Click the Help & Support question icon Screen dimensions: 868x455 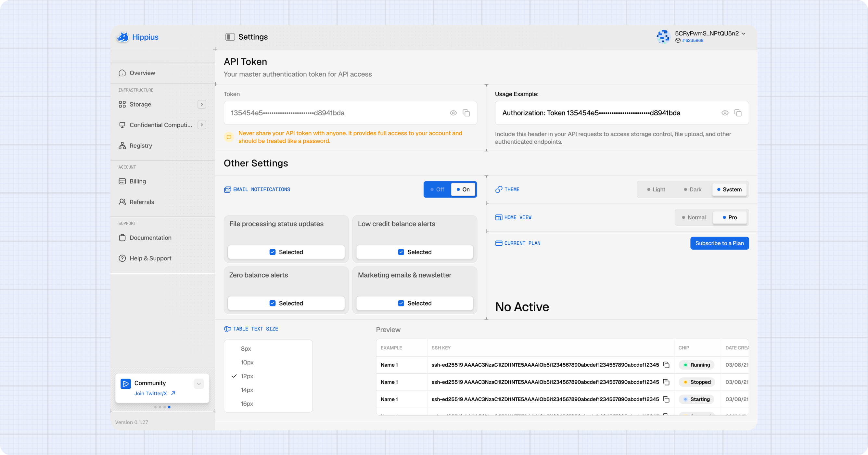[x=122, y=258]
